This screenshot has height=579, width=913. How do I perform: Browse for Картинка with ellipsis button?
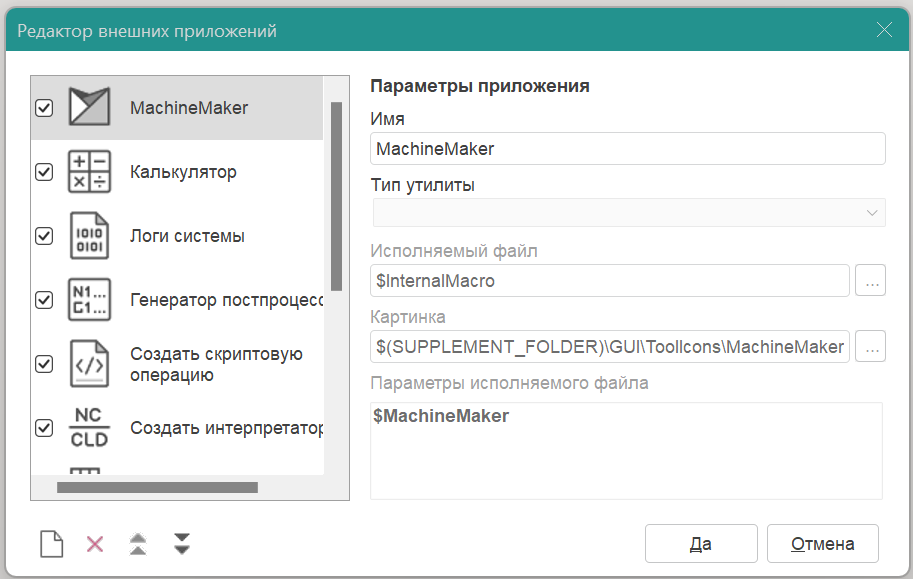871,347
